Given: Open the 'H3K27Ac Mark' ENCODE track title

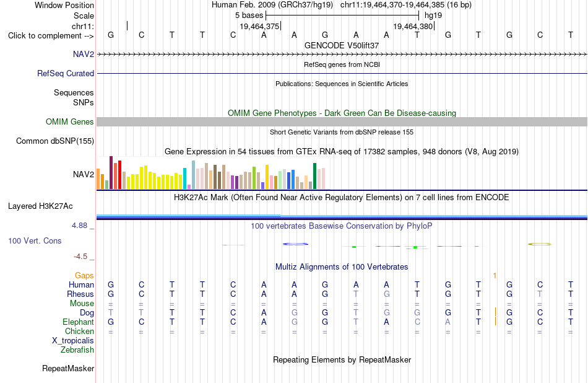Looking at the screenshot, I should 342,198.
